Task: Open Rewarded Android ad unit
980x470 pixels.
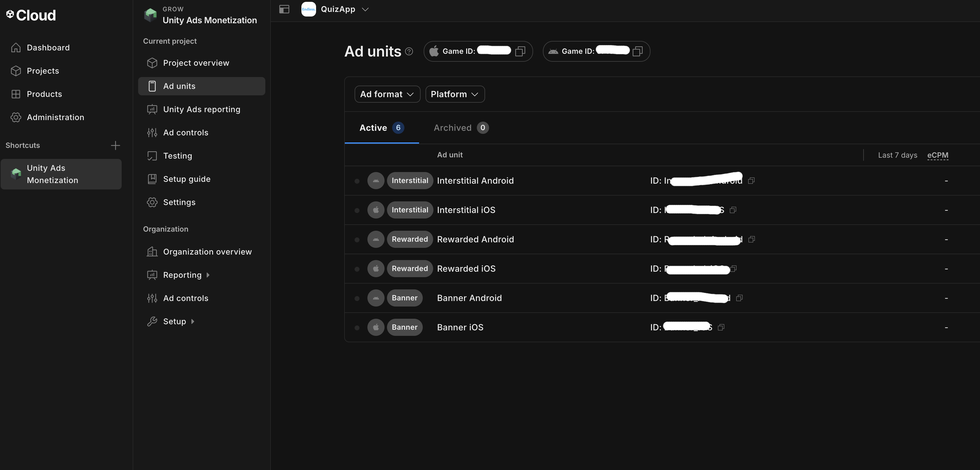Action: click(475, 239)
